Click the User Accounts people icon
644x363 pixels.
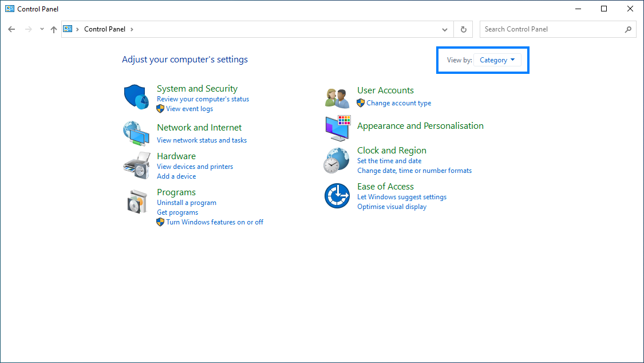point(337,97)
